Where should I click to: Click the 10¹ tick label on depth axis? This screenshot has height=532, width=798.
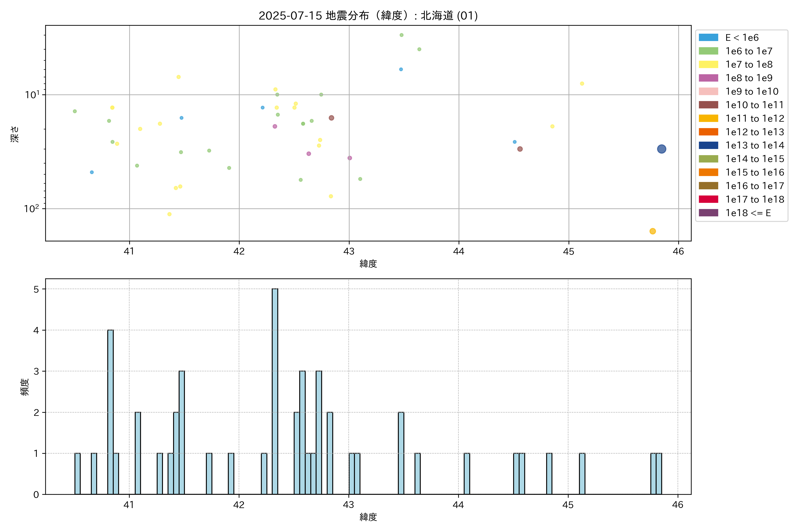[x=32, y=95]
